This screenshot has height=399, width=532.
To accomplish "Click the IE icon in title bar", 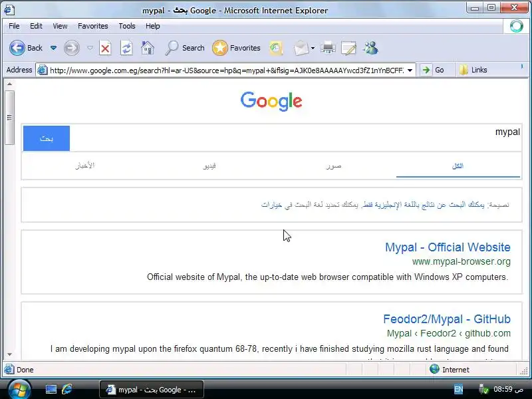I will tap(9, 10).
